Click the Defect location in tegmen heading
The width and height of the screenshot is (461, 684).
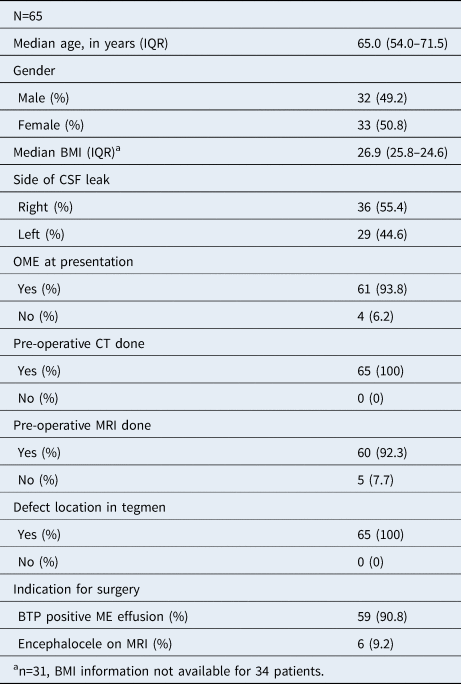(x=89, y=507)
